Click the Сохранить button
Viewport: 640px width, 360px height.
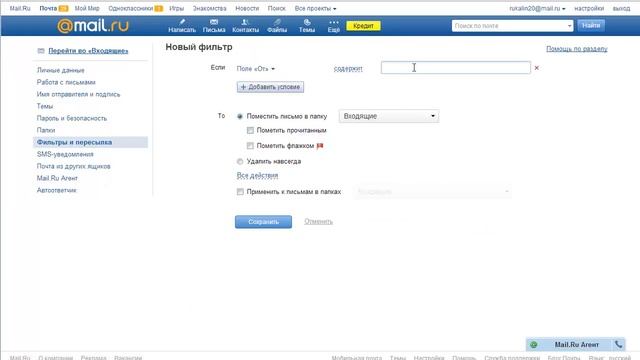[263, 222]
